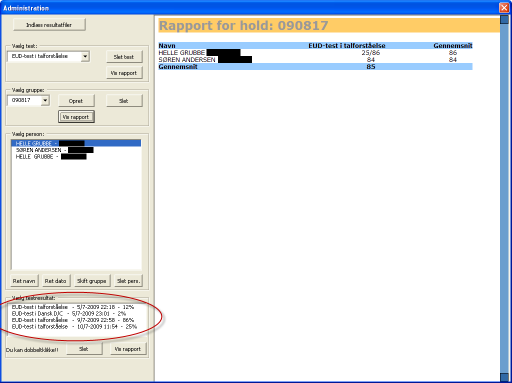The height and width of the screenshot is (383, 512).
Task: Click the Ret navn button
Action: click(x=24, y=281)
